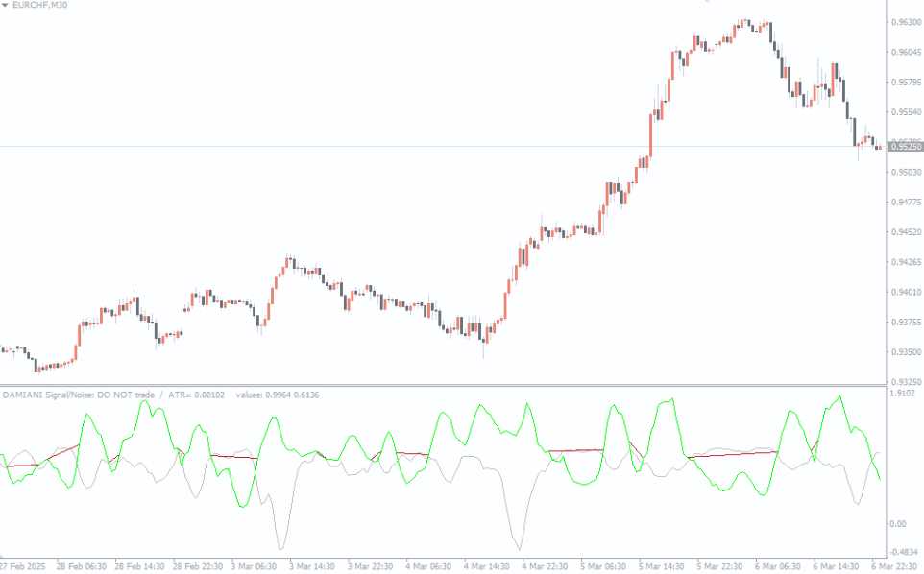Click the 0.94010 price axis label

click(906, 292)
